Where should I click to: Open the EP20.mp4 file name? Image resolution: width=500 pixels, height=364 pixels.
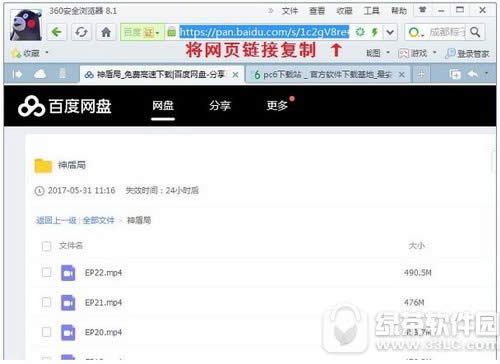point(104,332)
